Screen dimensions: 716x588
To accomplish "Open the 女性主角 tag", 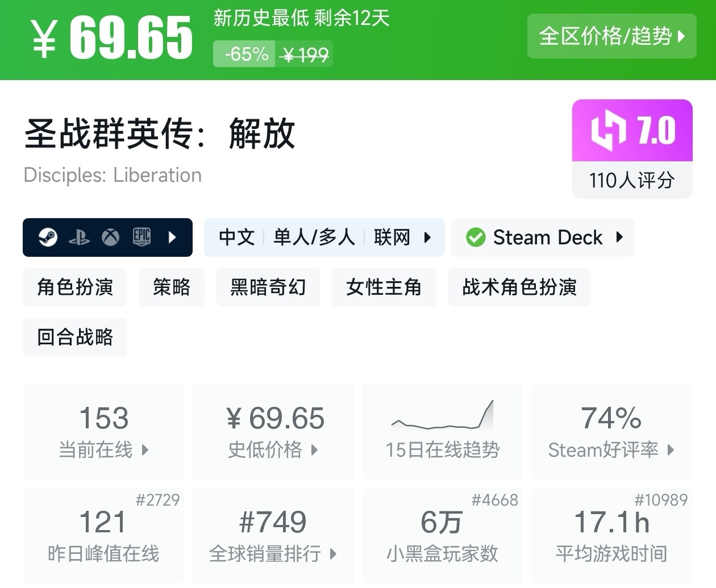I will [x=384, y=287].
